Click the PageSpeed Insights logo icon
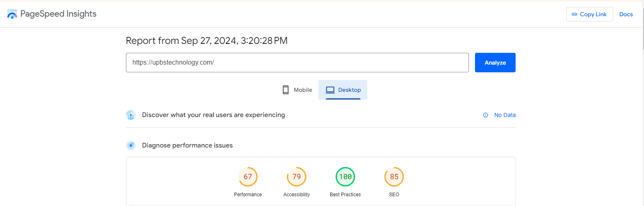The width and height of the screenshot is (644, 206). click(x=12, y=14)
